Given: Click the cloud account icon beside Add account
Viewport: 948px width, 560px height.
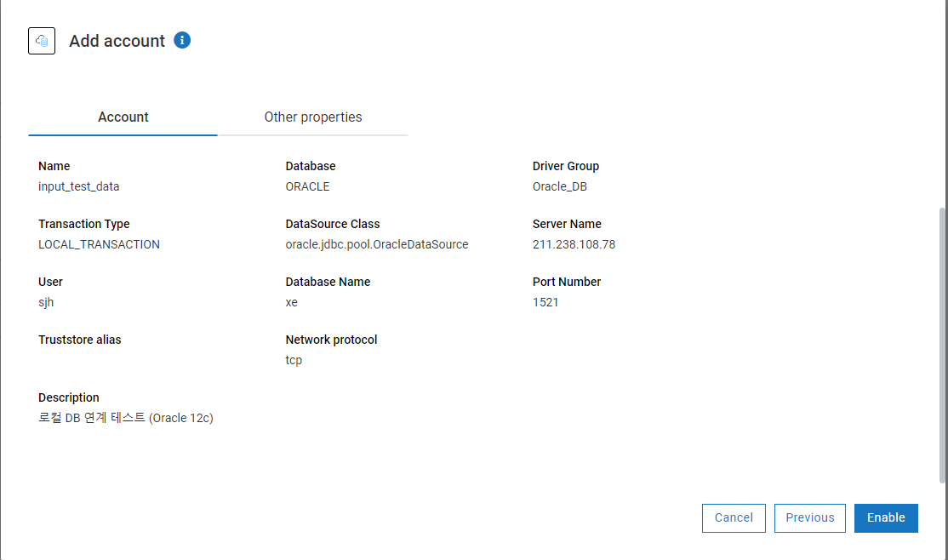Looking at the screenshot, I should click(x=42, y=41).
